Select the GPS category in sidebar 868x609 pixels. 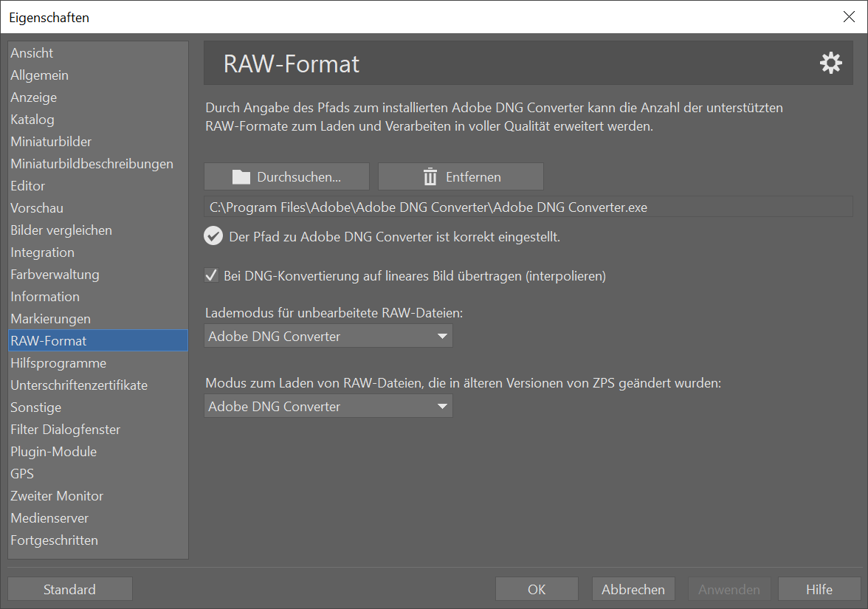click(x=22, y=474)
